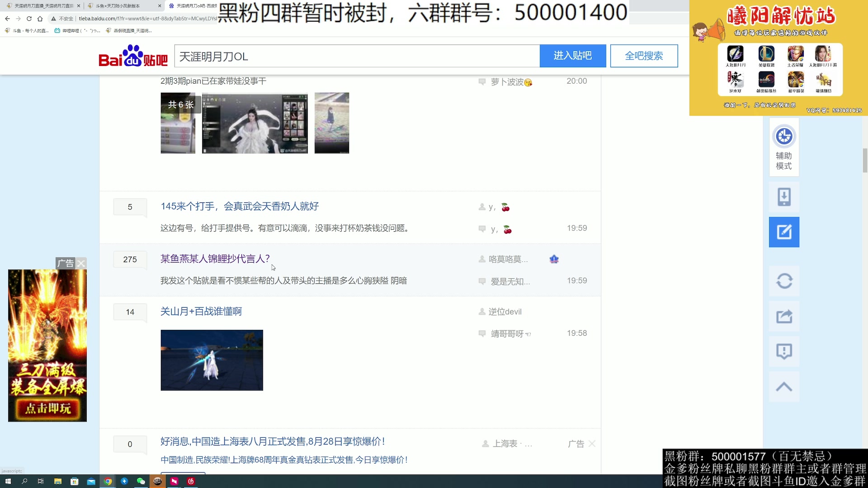Open WeChat from the taskbar
The width and height of the screenshot is (868, 488).
click(x=142, y=482)
